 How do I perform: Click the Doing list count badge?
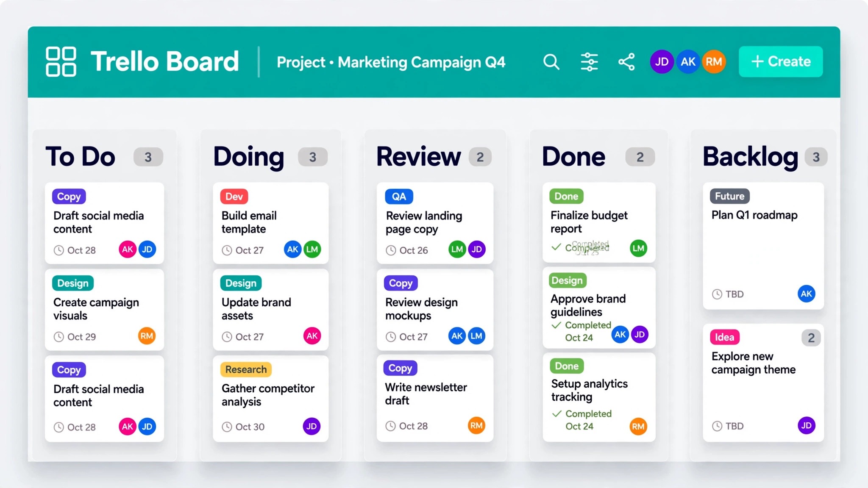pyautogui.click(x=313, y=157)
